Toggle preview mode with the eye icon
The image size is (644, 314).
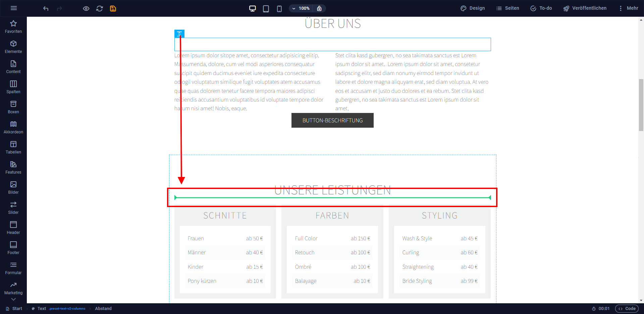[x=86, y=8]
